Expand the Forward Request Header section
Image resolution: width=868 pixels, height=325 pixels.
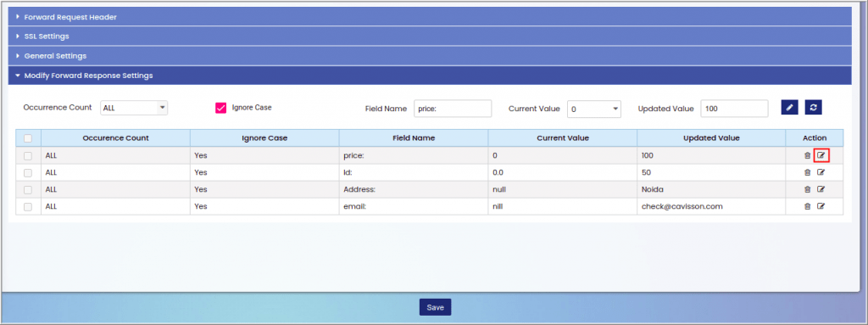pos(430,17)
